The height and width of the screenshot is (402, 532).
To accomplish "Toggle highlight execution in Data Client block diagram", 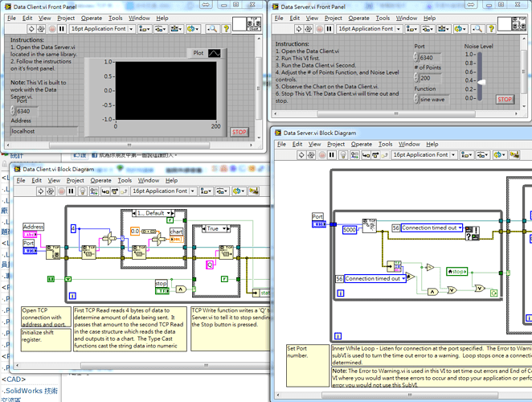I will 83,191.
